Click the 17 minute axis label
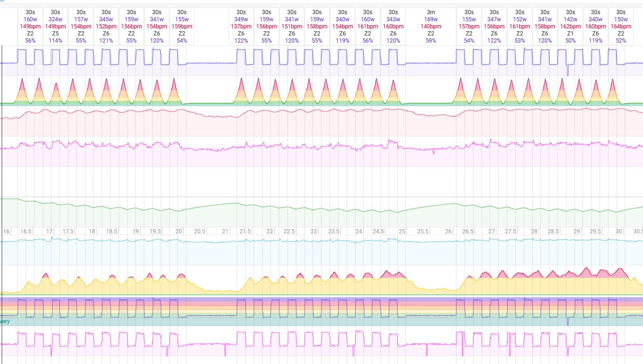The height and width of the screenshot is (364, 643). (49, 231)
